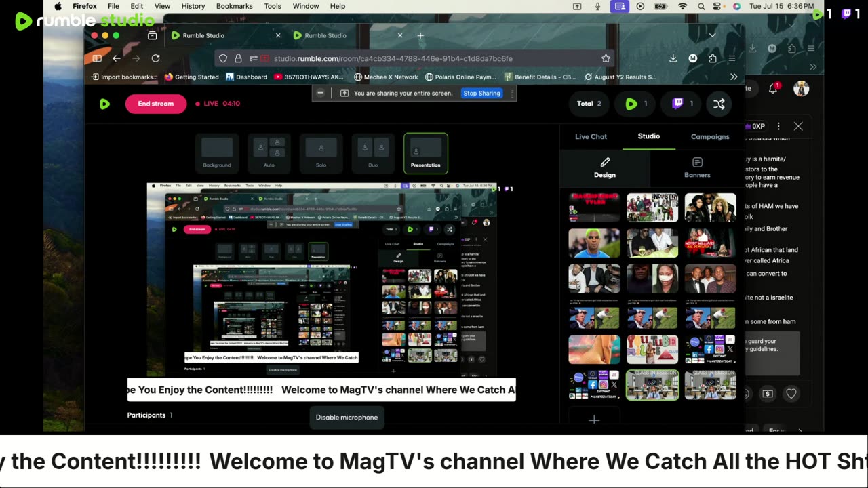Select the Presentation layout
Image resolution: width=868 pixels, height=488 pixels.
[x=426, y=153]
